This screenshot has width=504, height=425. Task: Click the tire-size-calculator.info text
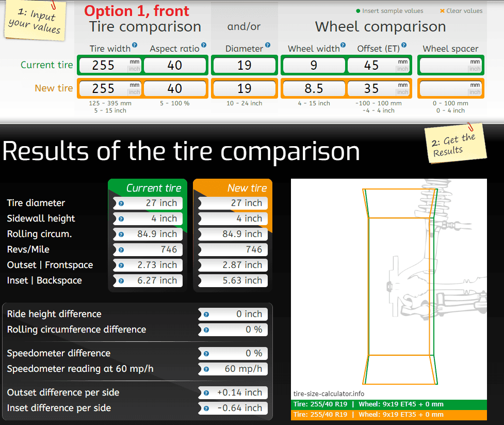pos(329,394)
